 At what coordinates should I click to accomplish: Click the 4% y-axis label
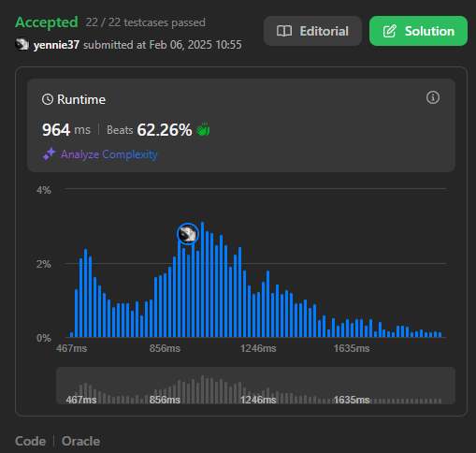point(44,190)
